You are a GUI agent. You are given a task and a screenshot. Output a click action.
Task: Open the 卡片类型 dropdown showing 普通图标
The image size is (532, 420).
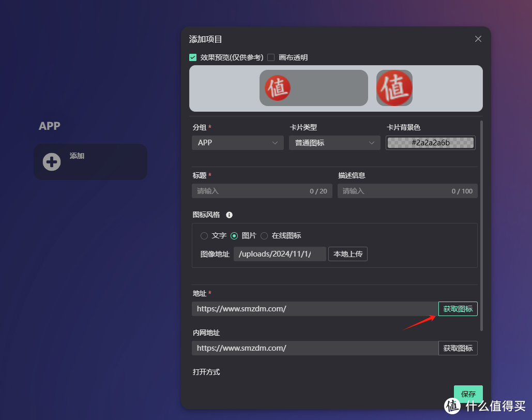click(334, 142)
